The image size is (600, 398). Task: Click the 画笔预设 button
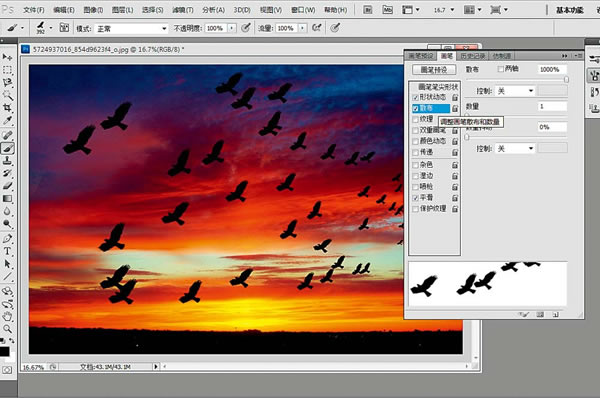click(x=434, y=70)
